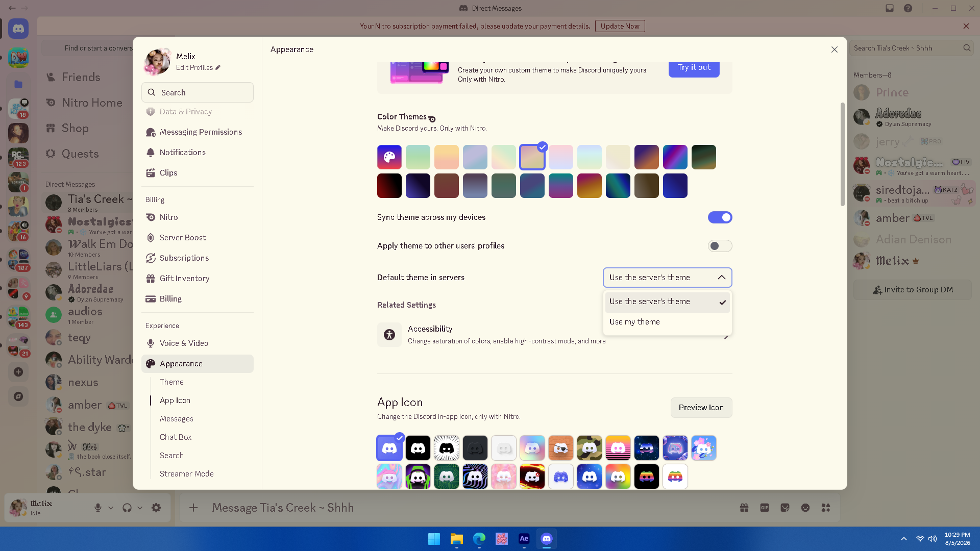This screenshot has height=551, width=980.
Task: Open the Notifications settings tab
Action: tap(198, 153)
